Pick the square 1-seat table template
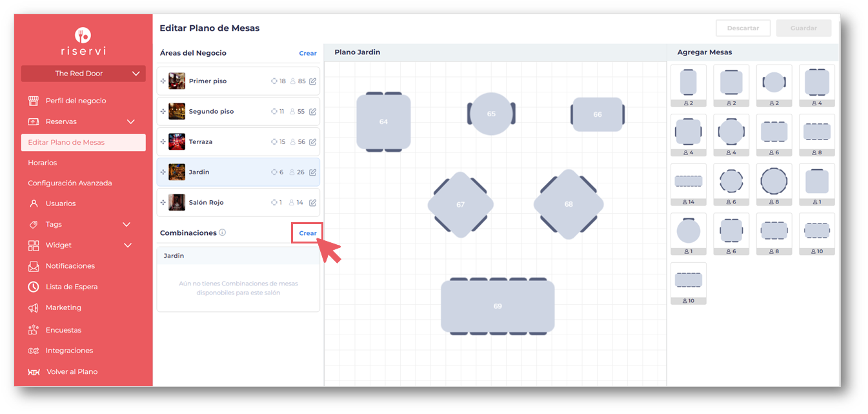 click(816, 184)
